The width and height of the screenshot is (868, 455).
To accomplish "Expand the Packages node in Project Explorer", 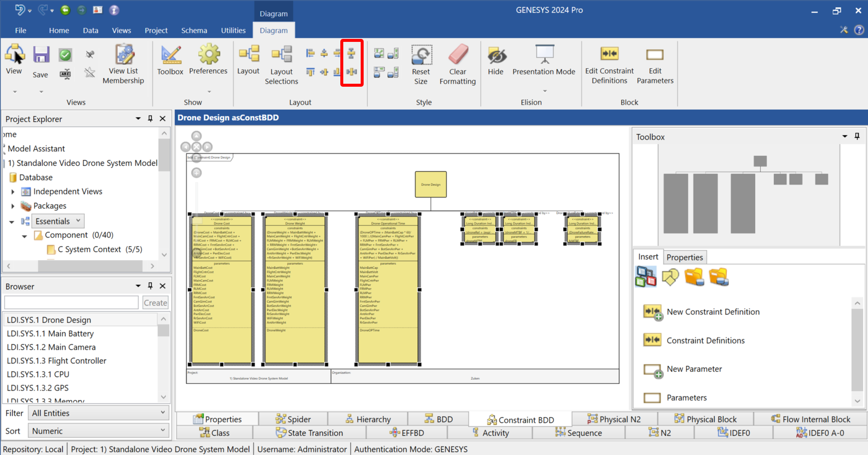I will click(x=11, y=206).
